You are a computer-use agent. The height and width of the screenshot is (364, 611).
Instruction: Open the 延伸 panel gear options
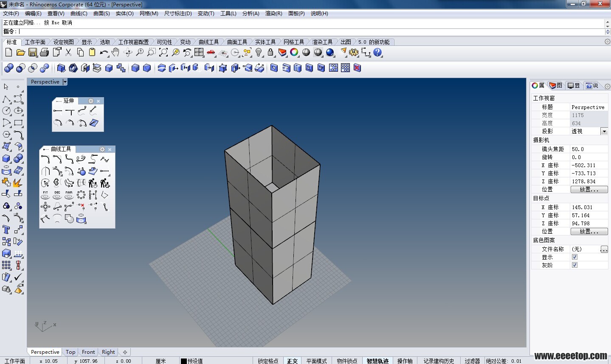(90, 101)
